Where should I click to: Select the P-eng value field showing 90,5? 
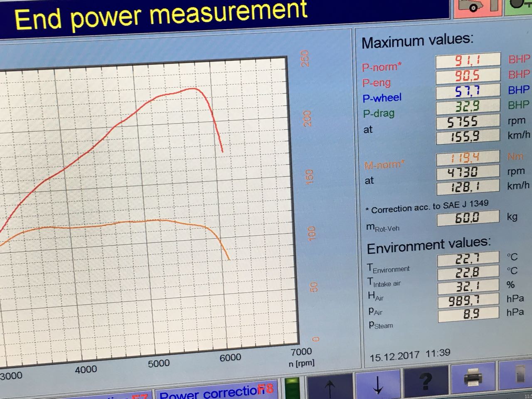468,76
